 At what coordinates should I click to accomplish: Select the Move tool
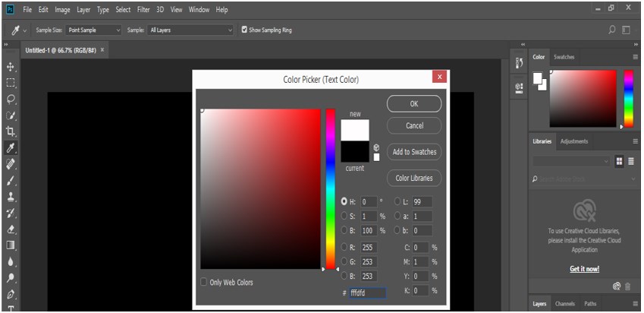pyautogui.click(x=11, y=67)
